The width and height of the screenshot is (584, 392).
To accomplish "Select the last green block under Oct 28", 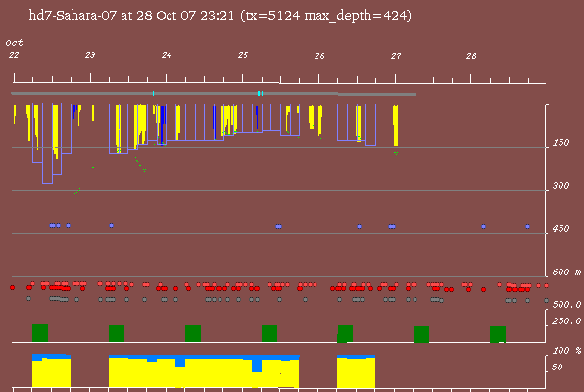I will (x=498, y=334).
